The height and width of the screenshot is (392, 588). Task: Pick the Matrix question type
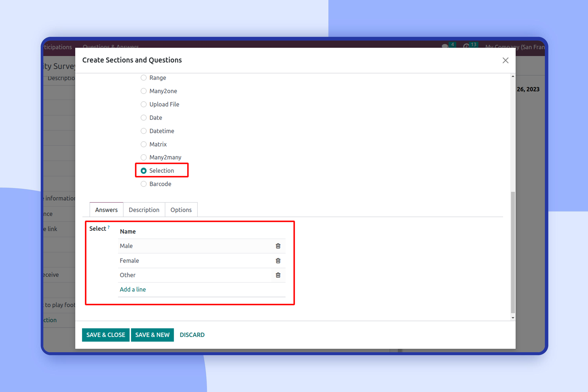pos(143,144)
